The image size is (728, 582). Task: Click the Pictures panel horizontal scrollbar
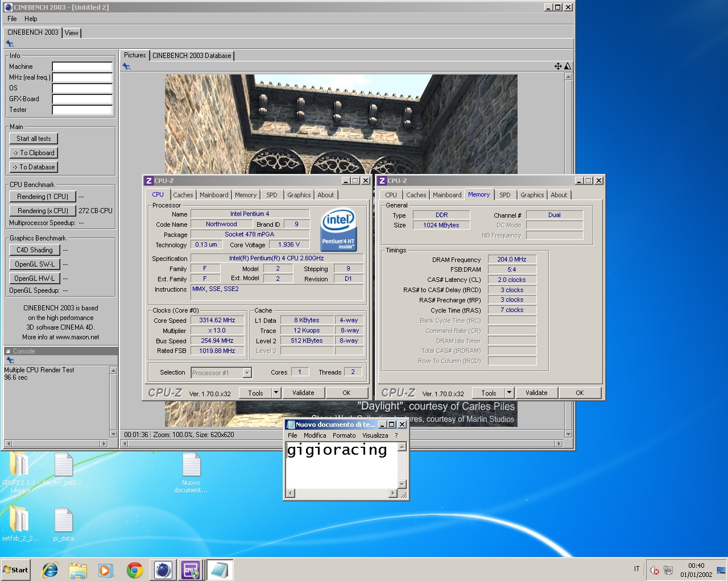pyautogui.click(x=341, y=443)
